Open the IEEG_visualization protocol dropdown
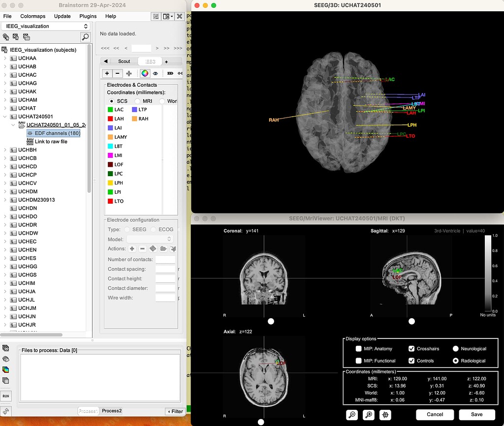This screenshot has width=504, height=426. tap(46, 26)
